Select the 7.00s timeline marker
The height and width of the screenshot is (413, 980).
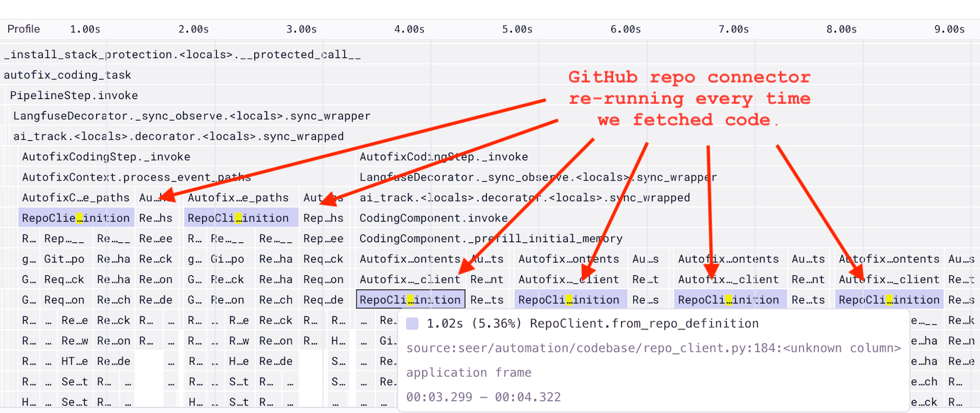pos(733,29)
